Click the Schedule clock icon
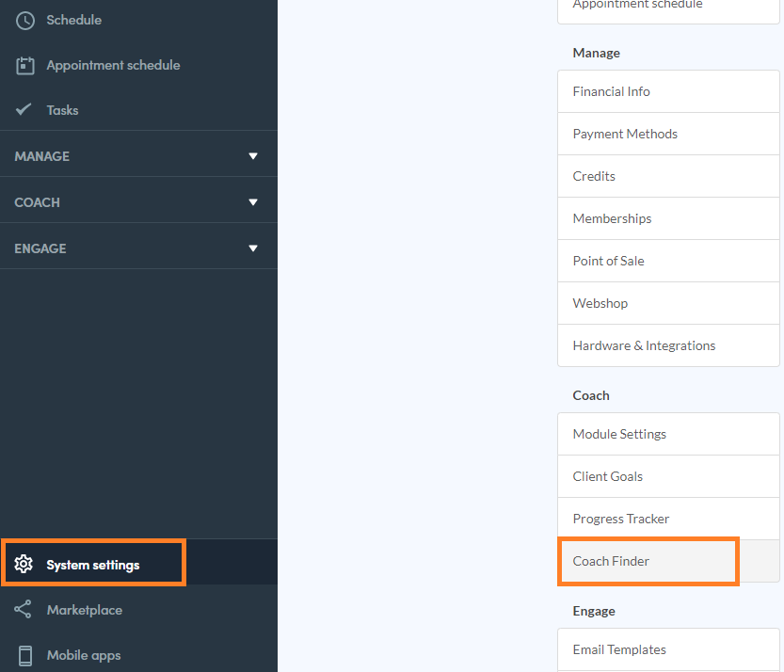The height and width of the screenshot is (672, 784). [25, 21]
